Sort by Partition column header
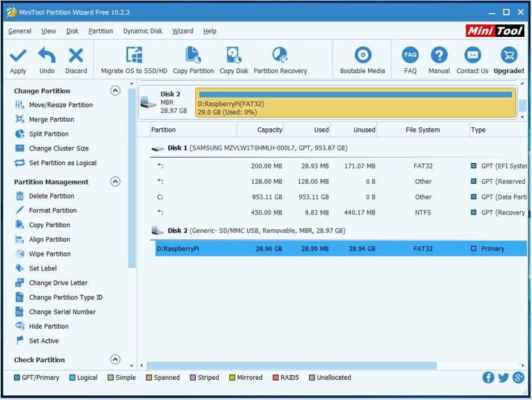 [x=193, y=130]
